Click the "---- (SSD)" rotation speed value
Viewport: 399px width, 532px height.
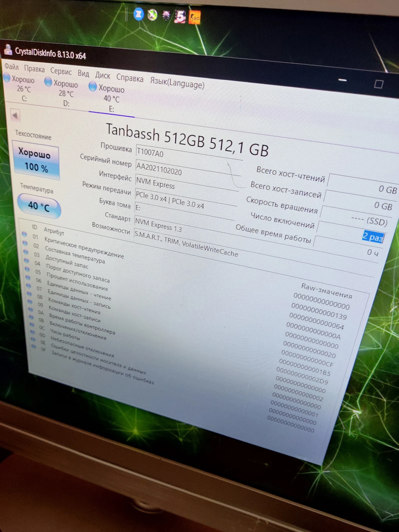[x=370, y=220]
